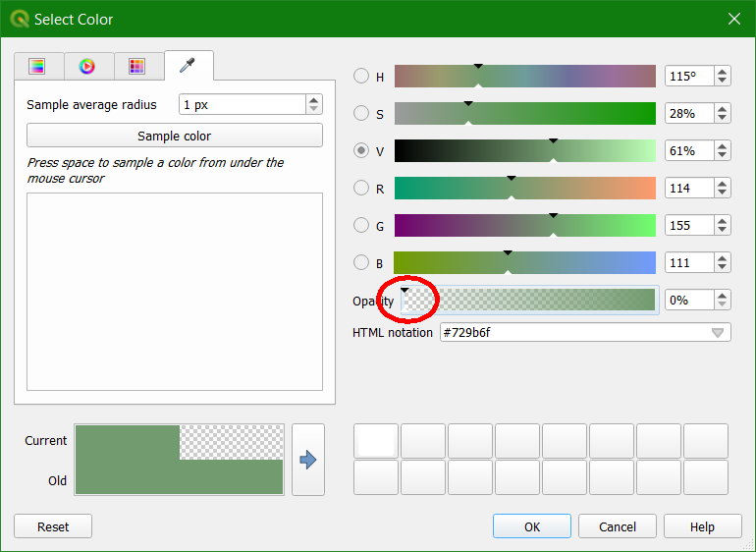Viewport: 756px width, 552px height.
Task: Confirm the color with OK
Action: (x=532, y=526)
